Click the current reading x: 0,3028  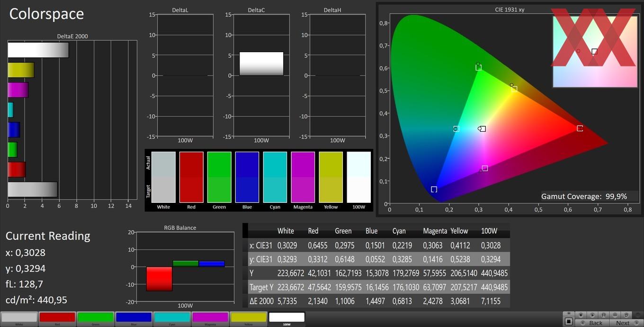pyautogui.click(x=25, y=253)
